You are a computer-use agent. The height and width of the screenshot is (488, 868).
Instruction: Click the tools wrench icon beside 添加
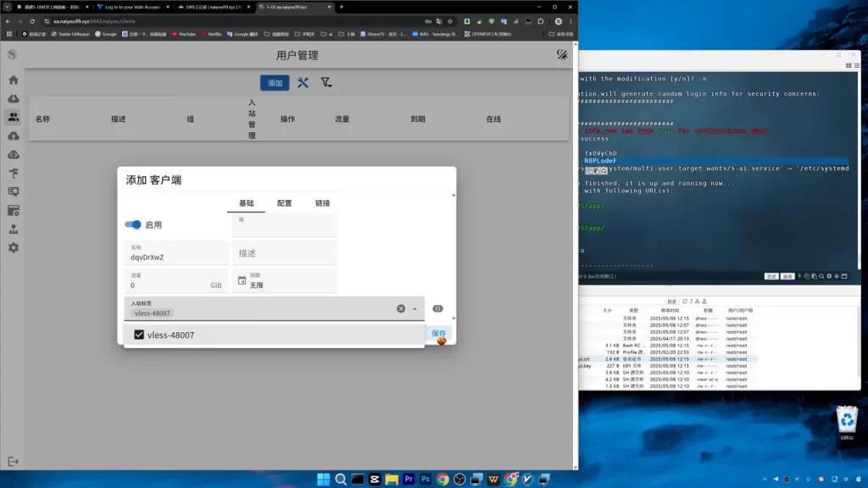click(x=303, y=83)
